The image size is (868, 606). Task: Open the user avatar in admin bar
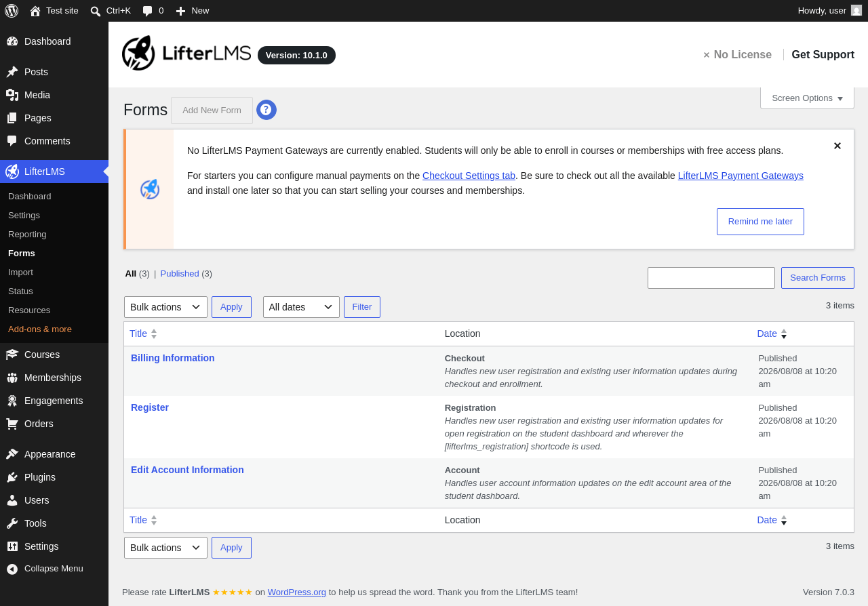pyautogui.click(x=856, y=10)
